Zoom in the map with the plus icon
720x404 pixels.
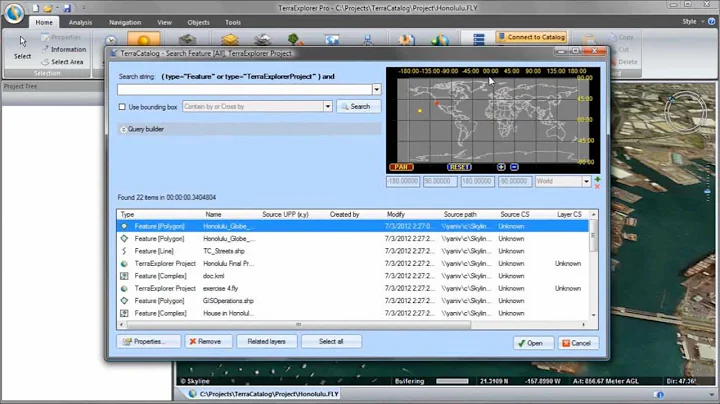point(501,167)
